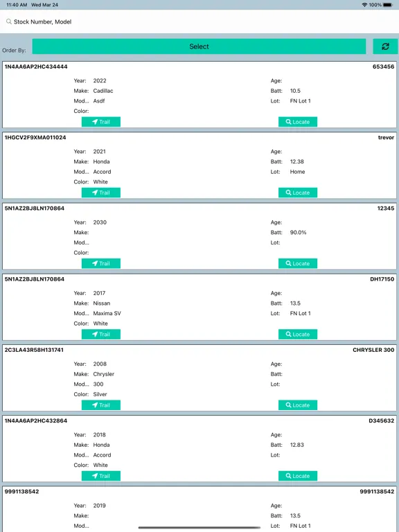Viewport: 399px width, 532px height.
Task: Click model value Maxima SV
Action: 107,314
